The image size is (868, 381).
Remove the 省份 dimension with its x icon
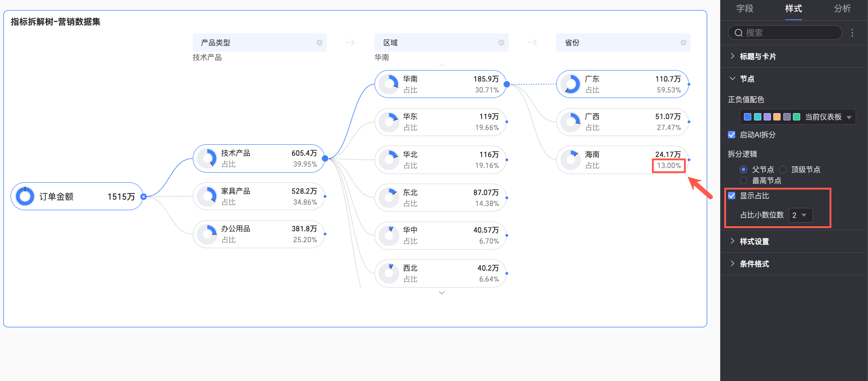[x=684, y=43]
